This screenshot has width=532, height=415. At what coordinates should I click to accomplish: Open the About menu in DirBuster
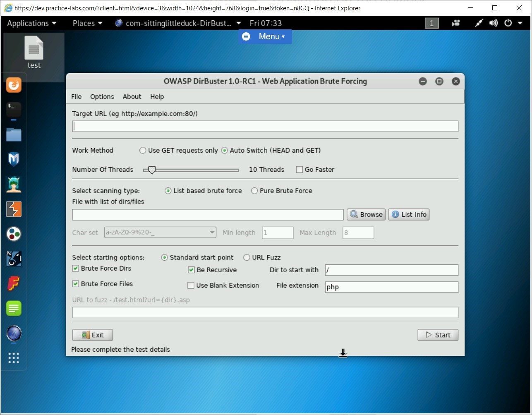point(132,96)
